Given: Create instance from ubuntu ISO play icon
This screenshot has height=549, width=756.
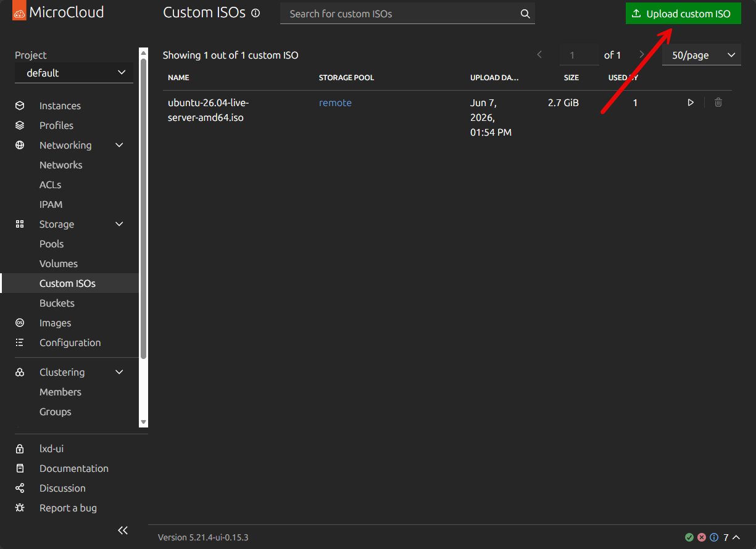Looking at the screenshot, I should [691, 102].
